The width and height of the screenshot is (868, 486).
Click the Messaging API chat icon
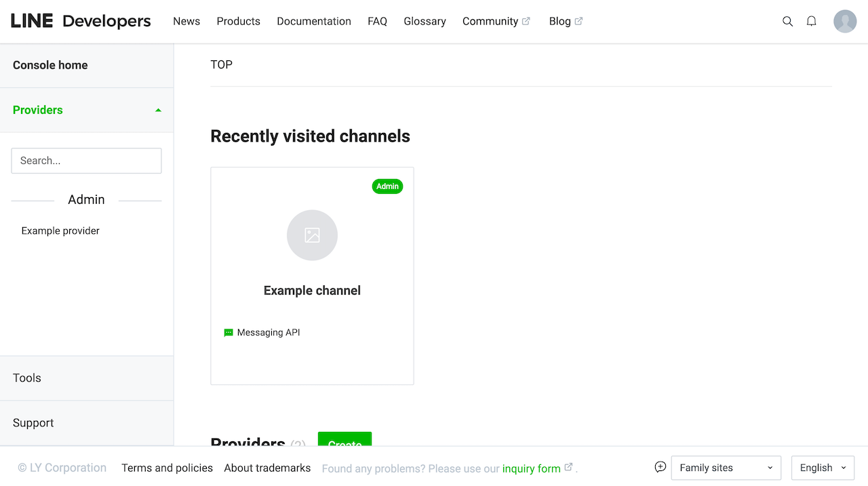(229, 333)
